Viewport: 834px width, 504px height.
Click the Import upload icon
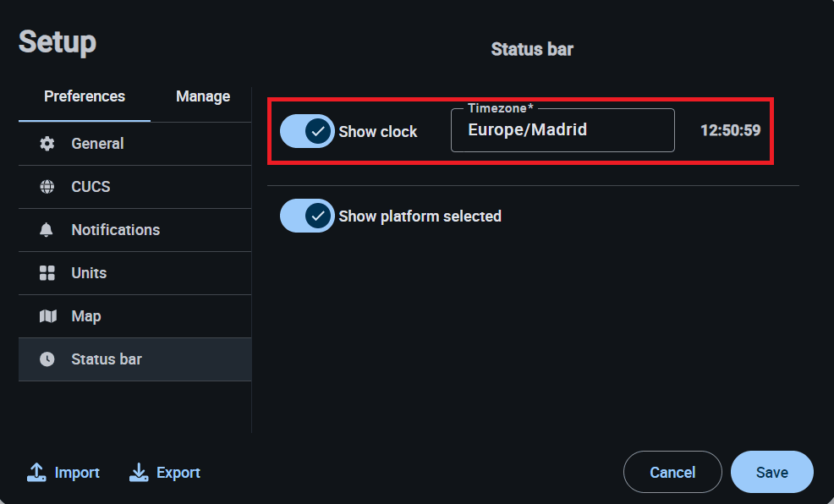[36, 473]
